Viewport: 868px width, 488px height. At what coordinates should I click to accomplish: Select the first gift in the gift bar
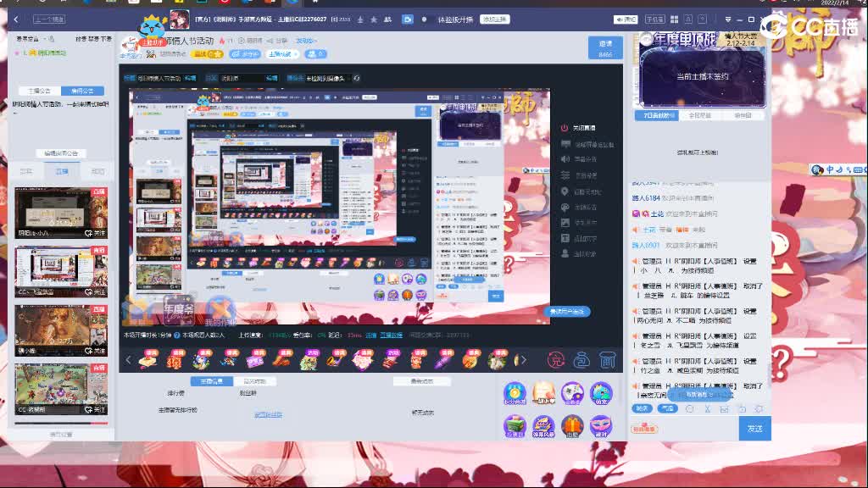tap(148, 360)
